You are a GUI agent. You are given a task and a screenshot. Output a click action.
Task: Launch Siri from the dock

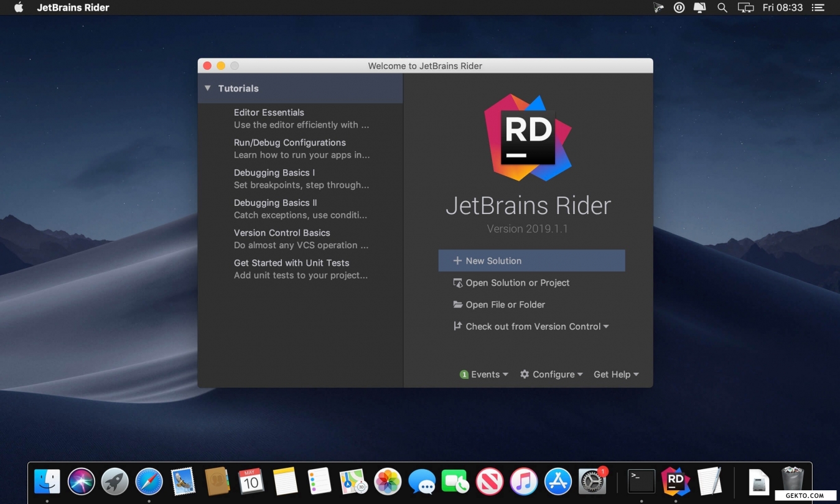click(81, 482)
